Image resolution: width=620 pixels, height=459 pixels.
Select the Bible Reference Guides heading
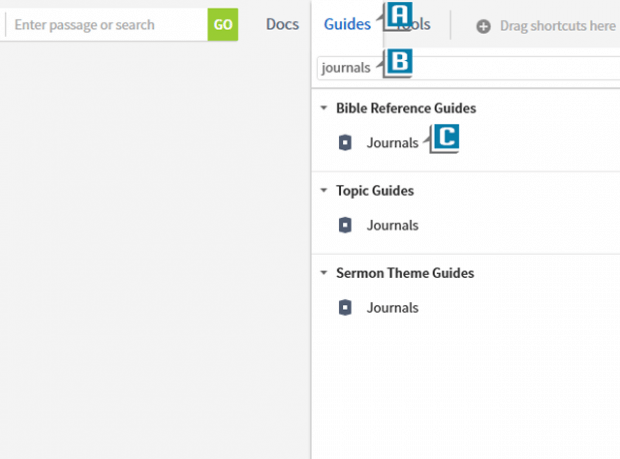[x=405, y=108]
